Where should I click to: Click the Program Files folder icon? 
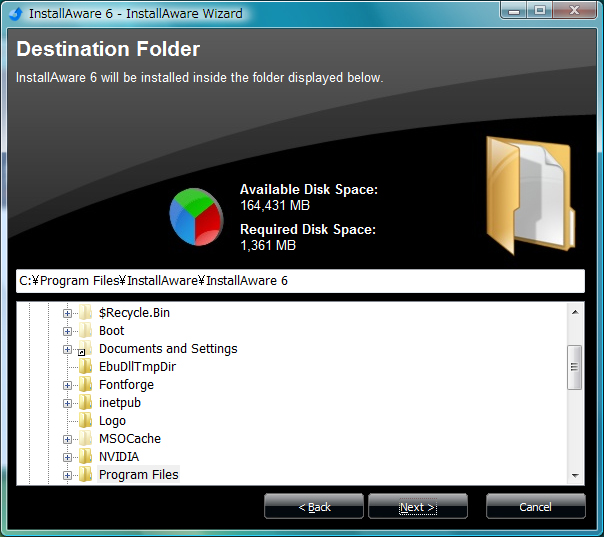coord(86,475)
